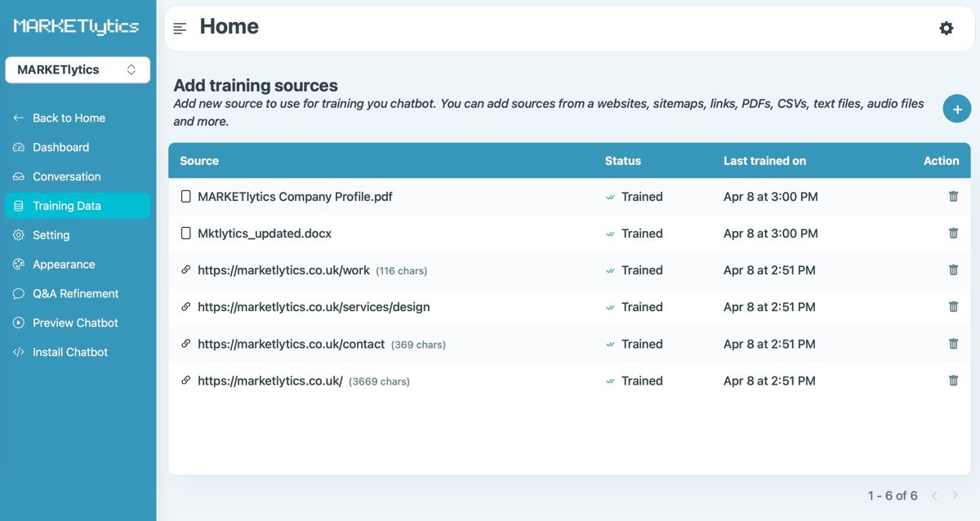Click the (116 chars) label
The width and height of the screenshot is (980, 521).
tap(401, 271)
